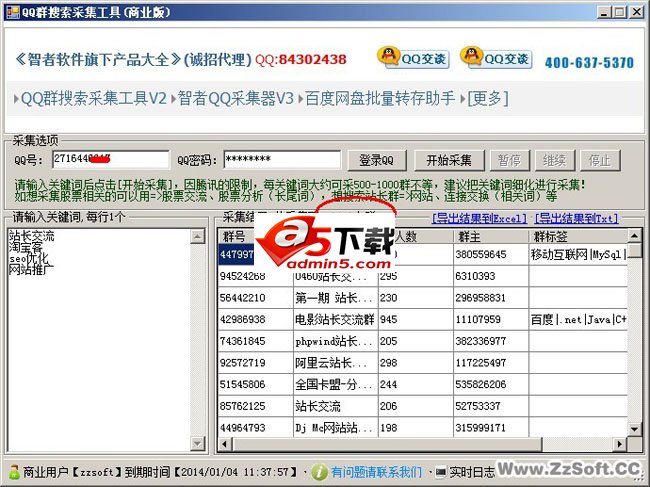Select group row 56442210

pyautogui.click(x=422, y=298)
